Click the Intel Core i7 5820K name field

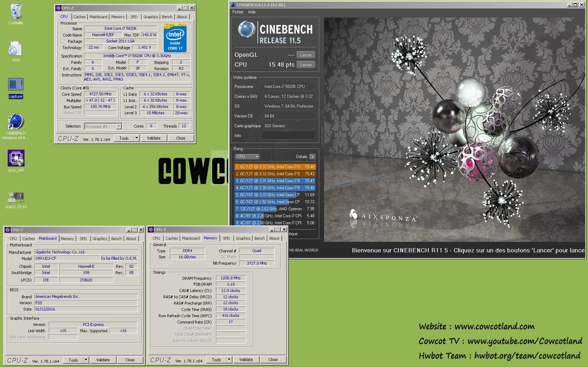click(120, 28)
